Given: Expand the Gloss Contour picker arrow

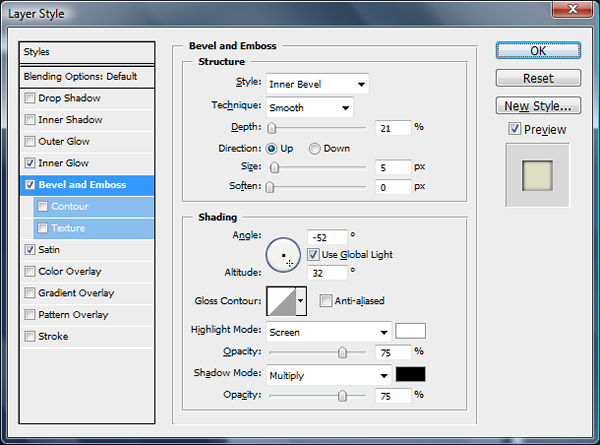Looking at the screenshot, I should coord(301,300).
